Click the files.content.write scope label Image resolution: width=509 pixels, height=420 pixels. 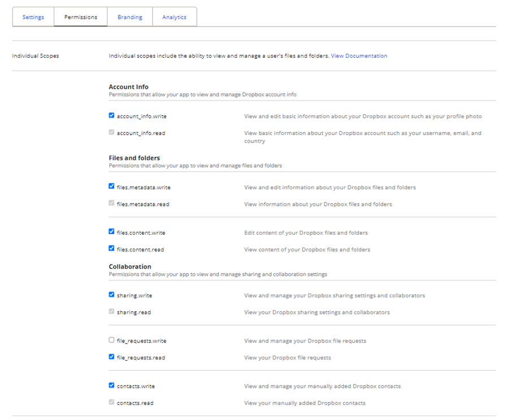[x=141, y=233]
